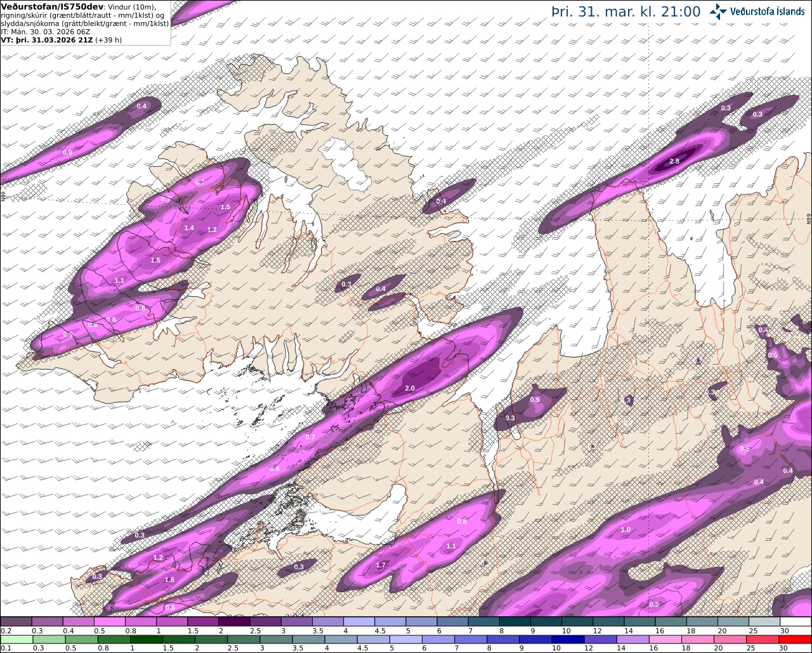Pick the bright pink 0.5–0.8 top legend swatch
Screen dimensions: 812x653
[x=110, y=621]
